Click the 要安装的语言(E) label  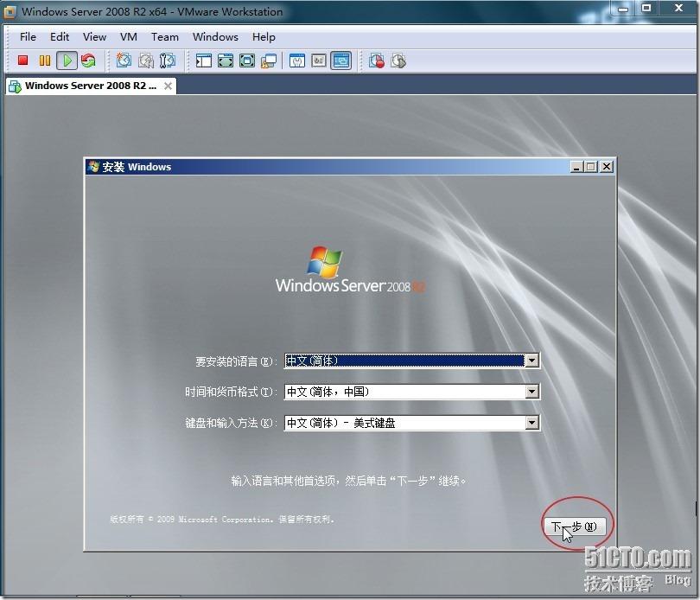(x=236, y=361)
